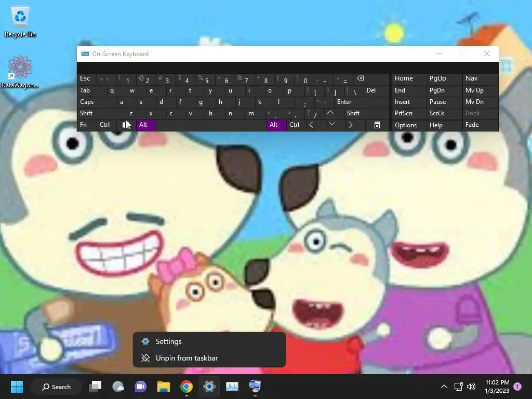Click the PrtScn key on keyboard
Image resolution: width=532 pixels, height=399 pixels.
tap(409, 113)
